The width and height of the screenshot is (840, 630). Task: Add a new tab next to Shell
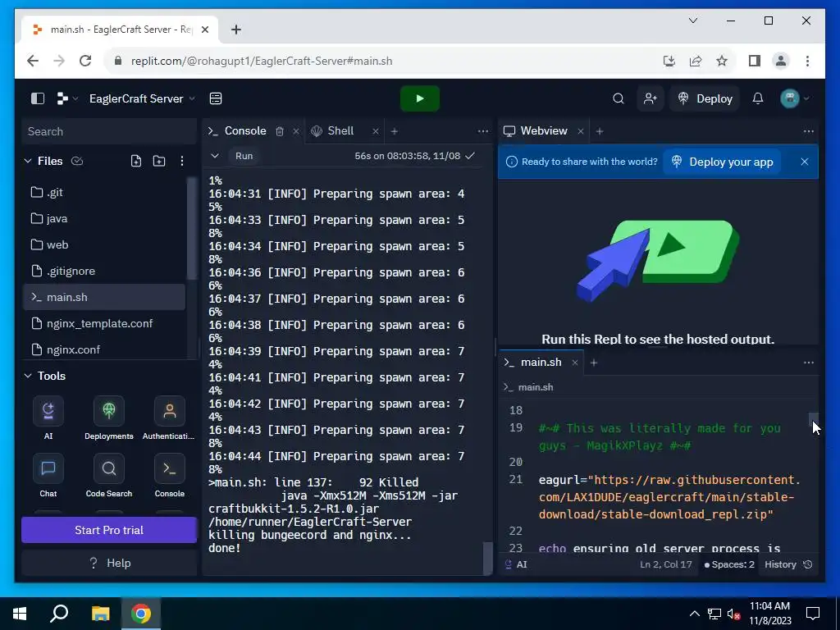(395, 131)
